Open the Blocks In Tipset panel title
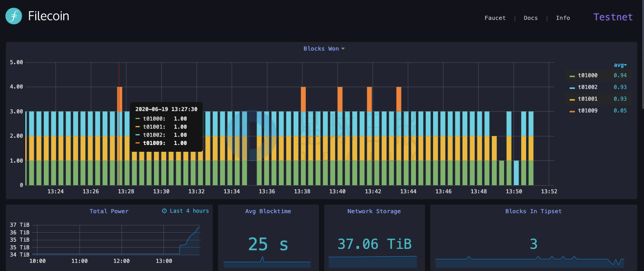 (533, 211)
